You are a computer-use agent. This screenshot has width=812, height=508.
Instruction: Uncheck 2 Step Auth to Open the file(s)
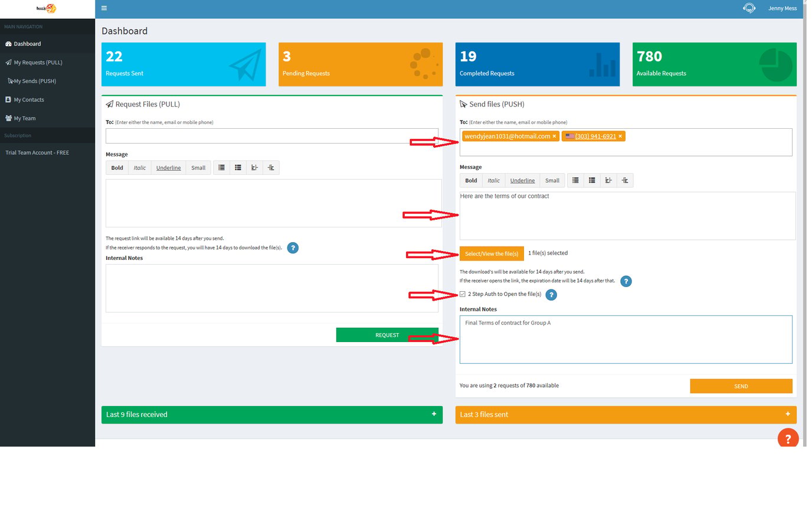coord(463,294)
